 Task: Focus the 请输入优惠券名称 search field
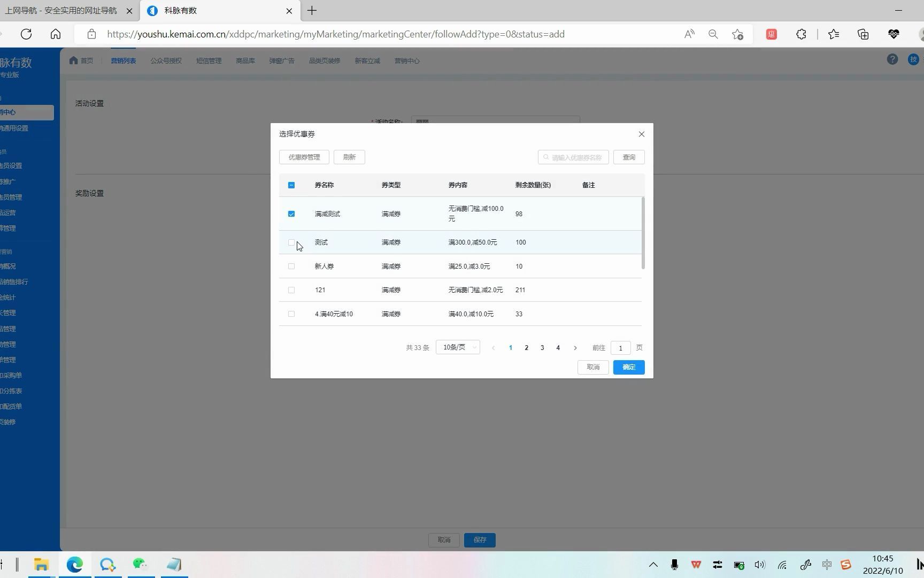coord(573,157)
